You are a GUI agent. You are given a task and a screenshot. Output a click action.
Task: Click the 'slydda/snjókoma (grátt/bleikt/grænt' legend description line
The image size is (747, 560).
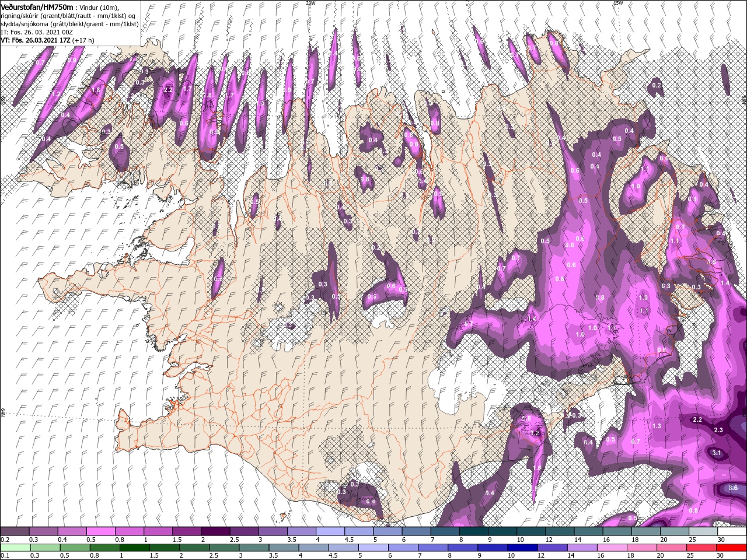pos(69,23)
